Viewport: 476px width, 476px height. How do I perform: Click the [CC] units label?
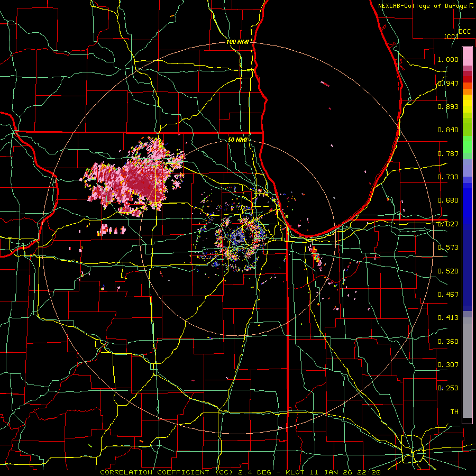[451, 36]
